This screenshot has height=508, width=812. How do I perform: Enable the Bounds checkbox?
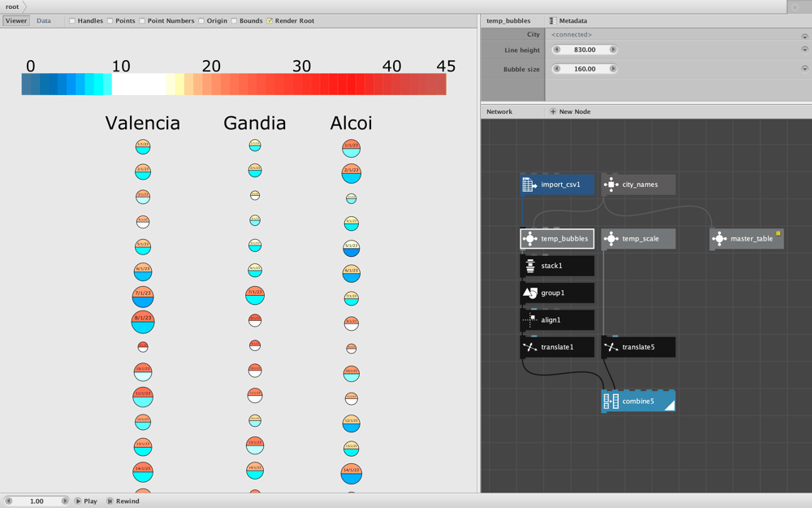pyautogui.click(x=234, y=21)
